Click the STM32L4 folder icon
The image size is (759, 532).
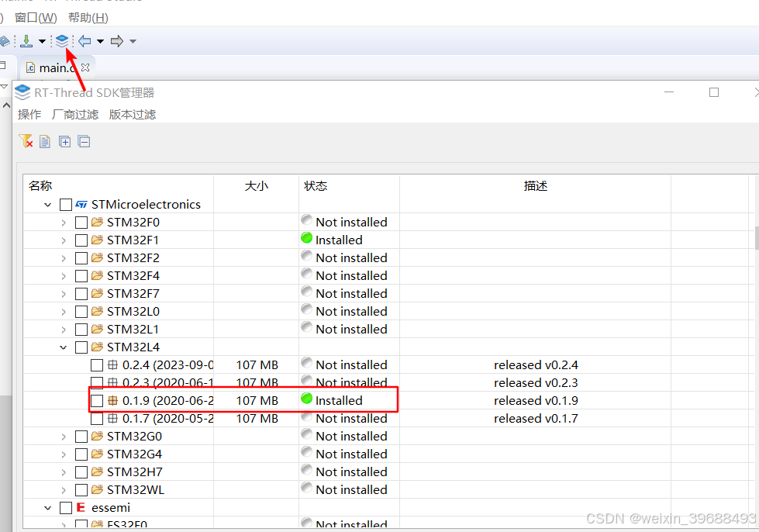point(97,347)
